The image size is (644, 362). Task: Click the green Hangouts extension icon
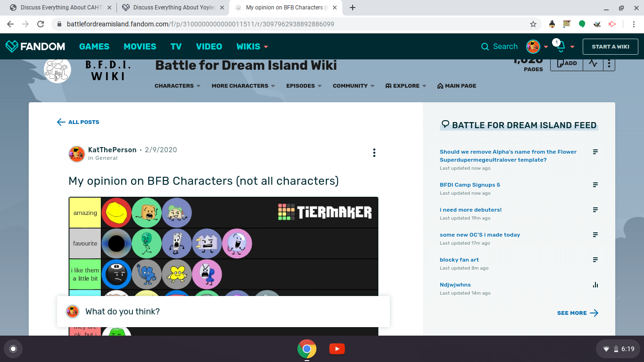[x=582, y=24]
